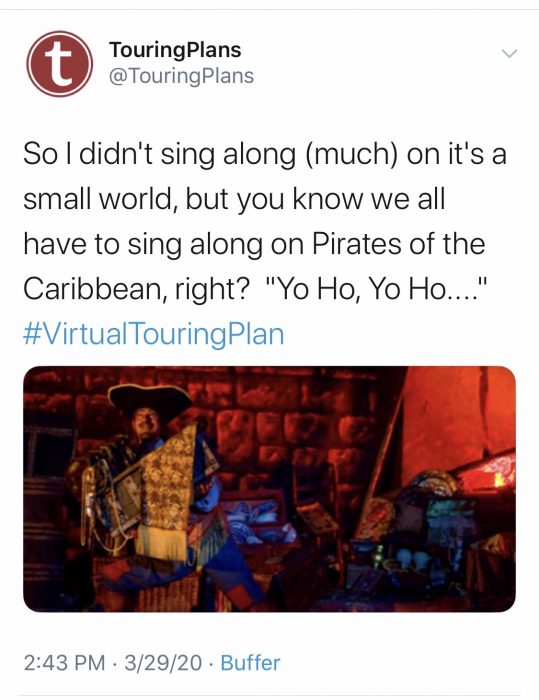
Task: Open the TouringPlans display name profile
Action: [175, 49]
